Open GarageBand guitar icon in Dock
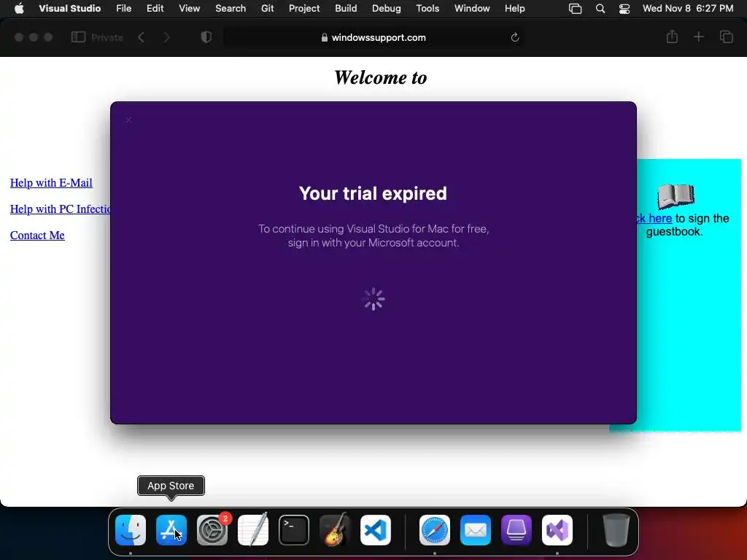747x560 pixels. tap(335, 530)
